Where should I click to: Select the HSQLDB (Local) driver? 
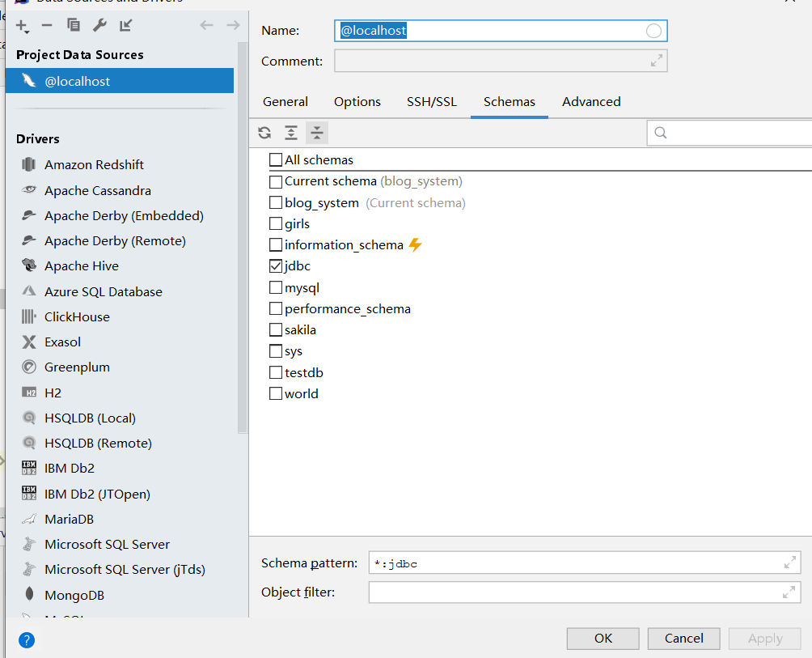[x=90, y=418]
